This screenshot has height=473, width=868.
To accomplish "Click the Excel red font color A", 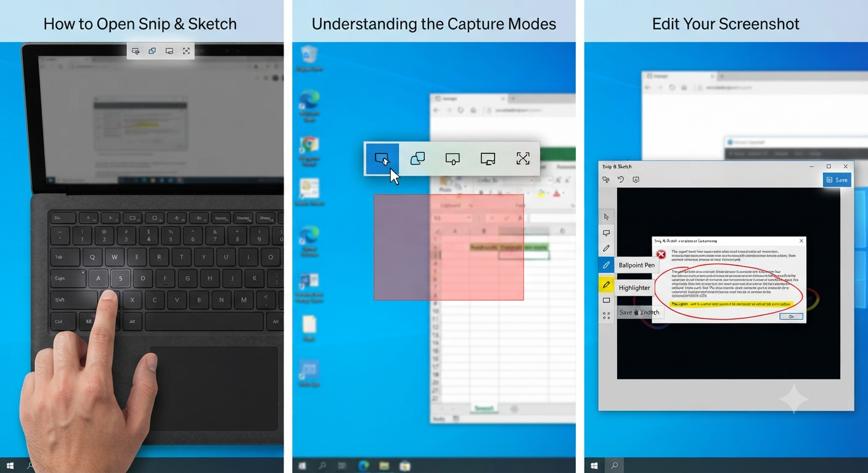I will click(x=557, y=194).
